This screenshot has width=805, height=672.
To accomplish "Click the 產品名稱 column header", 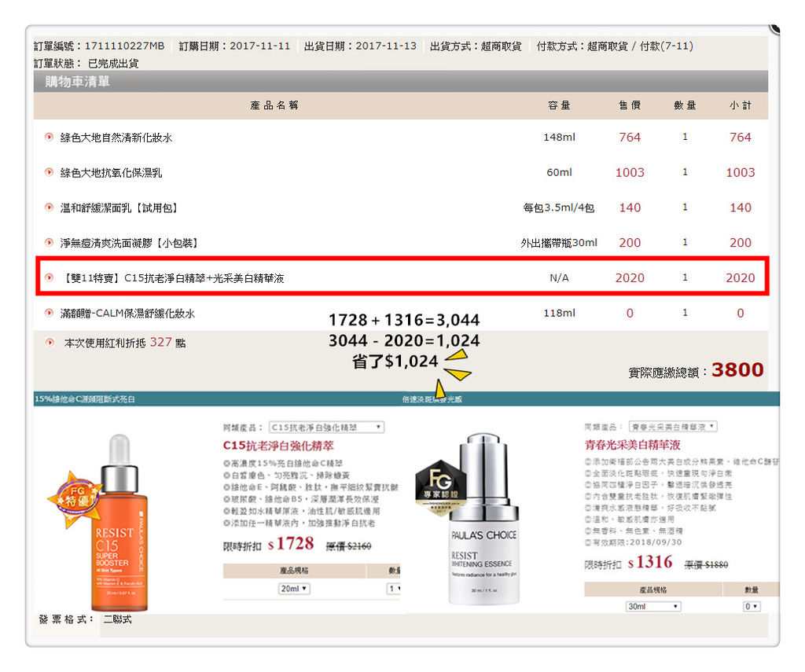I will (x=274, y=105).
